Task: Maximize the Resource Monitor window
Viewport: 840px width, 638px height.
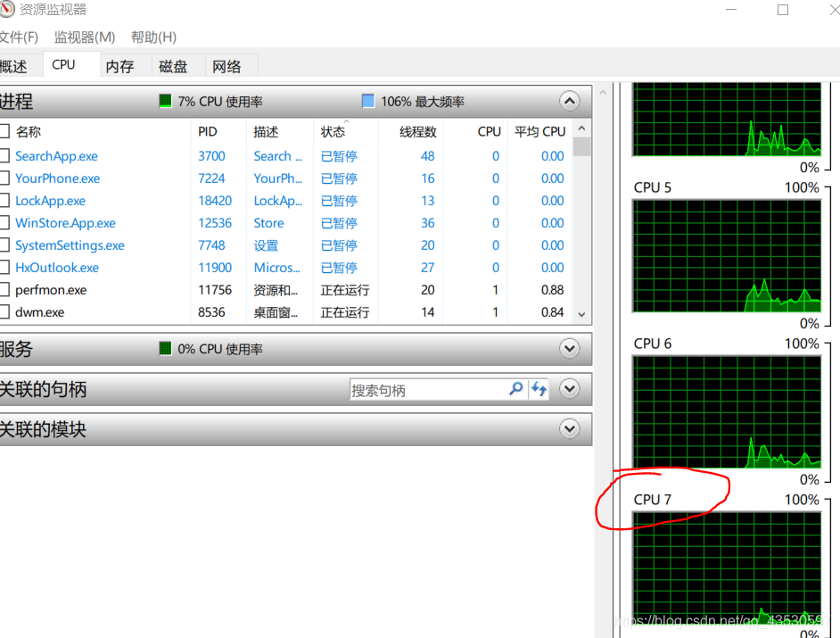Action: tap(783, 10)
